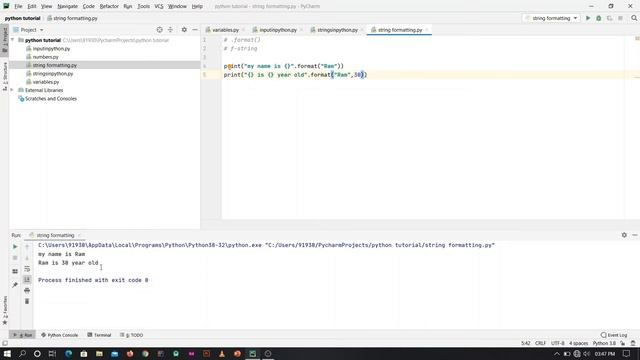Image resolution: width=640 pixels, height=360 pixels.
Task: Click scroll-up arrow in Run panel
Action: click(27, 247)
